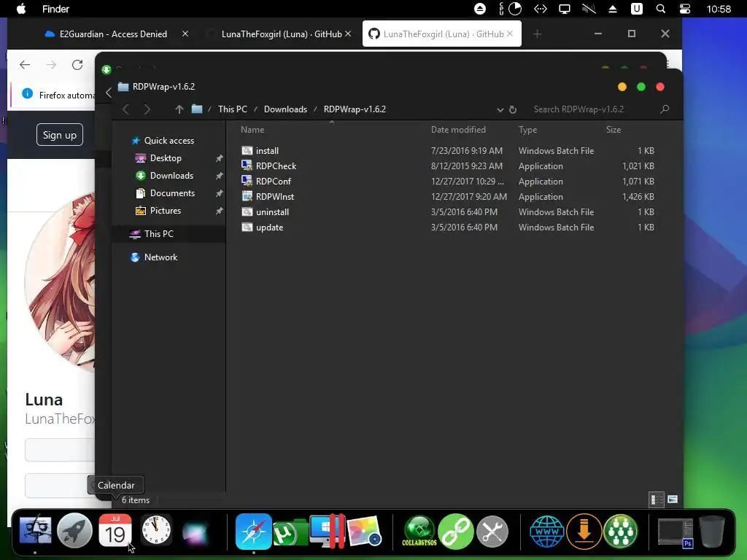Go up one folder level

click(x=179, y=109)
